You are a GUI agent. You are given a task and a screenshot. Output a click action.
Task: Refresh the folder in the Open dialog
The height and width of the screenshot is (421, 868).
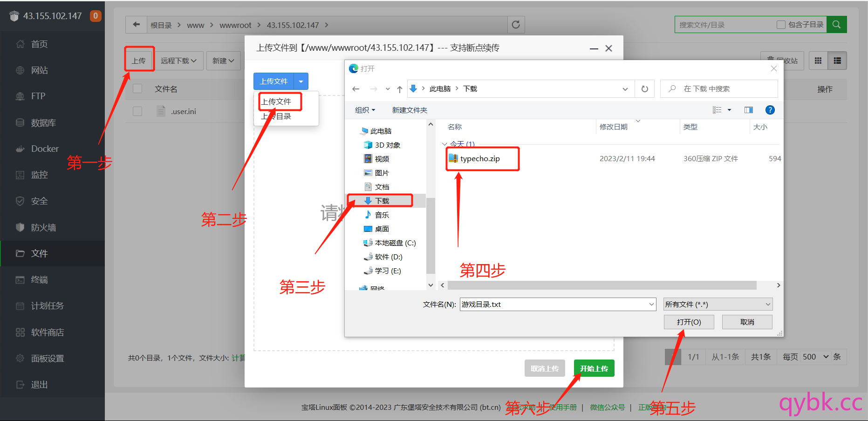point(645,88)
